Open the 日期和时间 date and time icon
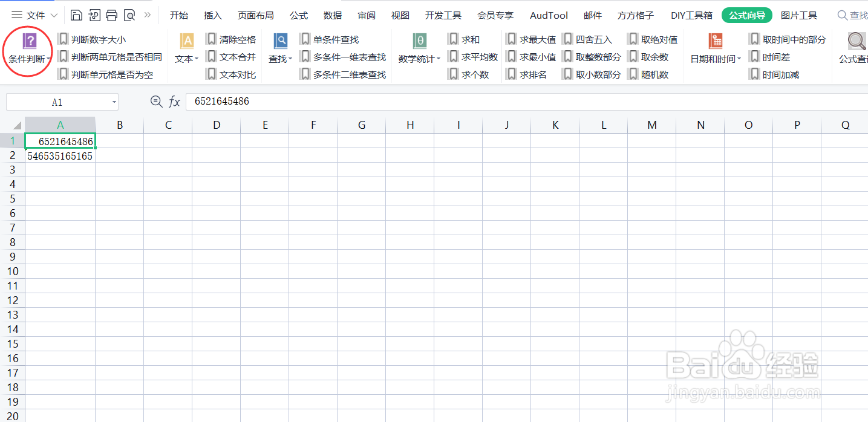The image size is (868, 422). (x=716, y=41)
